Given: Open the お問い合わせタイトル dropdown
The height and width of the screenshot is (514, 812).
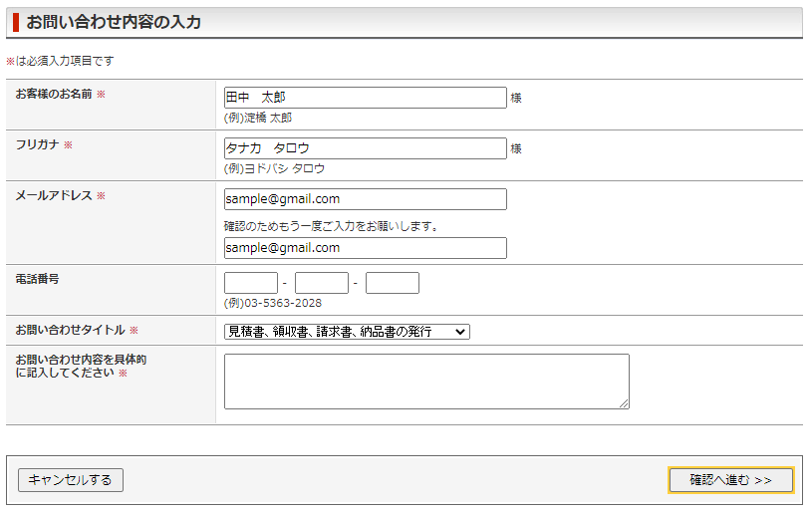Looking at the screenshot, I should pyautogui.click(x=347, y=332).
